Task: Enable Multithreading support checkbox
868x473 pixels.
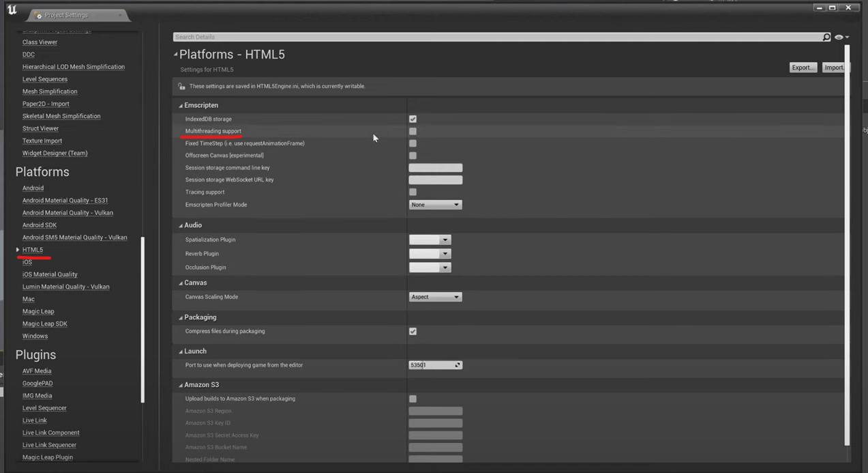Action: coord(413,131)
